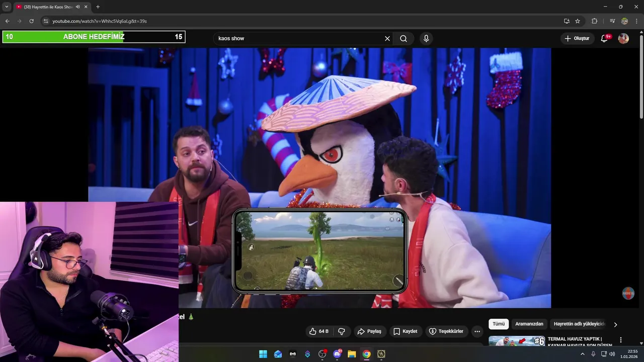The width and height of the screenshot is (644, 362).
Task: View site information icon in address bar
Action: (45, 21)
